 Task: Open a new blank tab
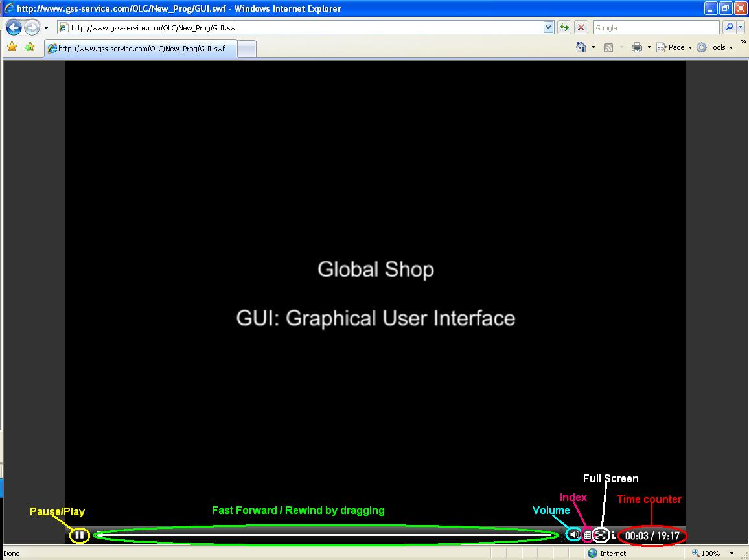246,49
